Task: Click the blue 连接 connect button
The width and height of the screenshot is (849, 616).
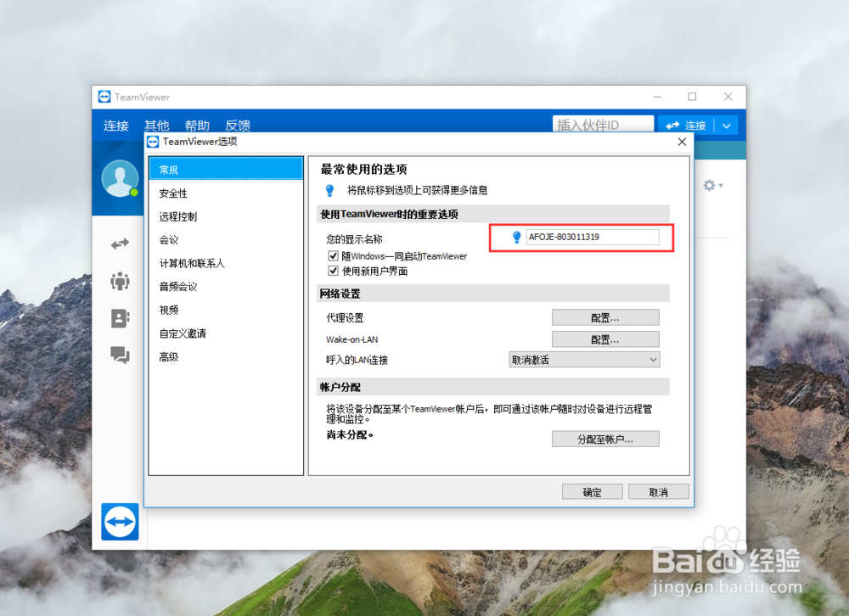Action: pyautogui.click(x=686, y=126)
